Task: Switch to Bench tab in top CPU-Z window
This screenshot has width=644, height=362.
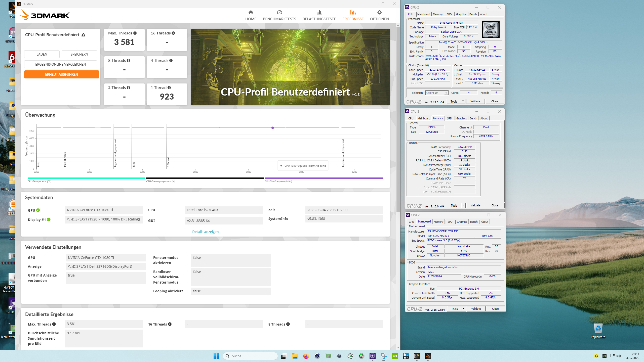Action: (x=473, y=14)
